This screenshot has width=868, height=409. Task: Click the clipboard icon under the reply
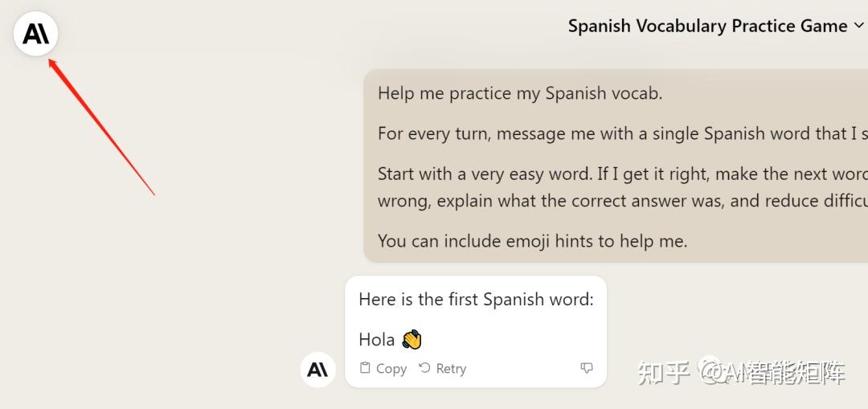coord(365,368)
